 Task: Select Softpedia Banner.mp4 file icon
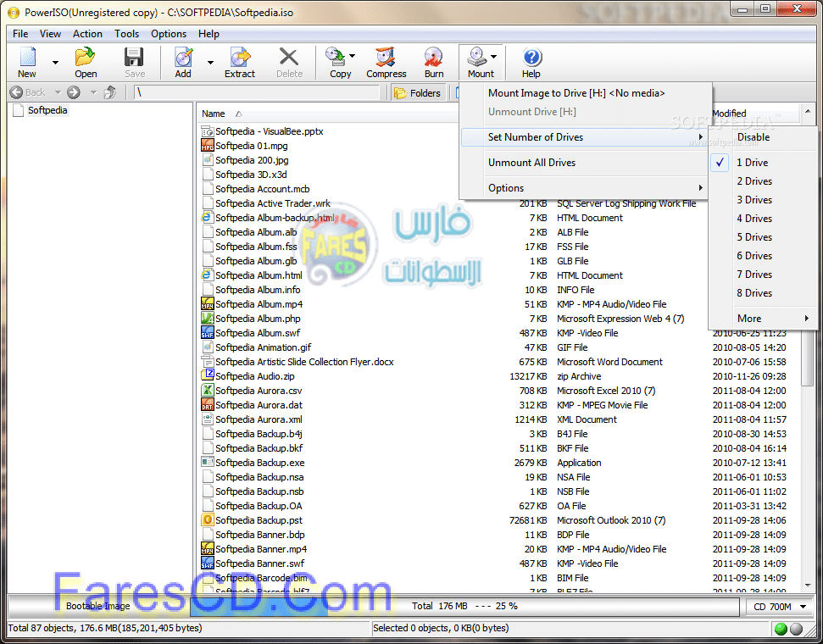208,549
